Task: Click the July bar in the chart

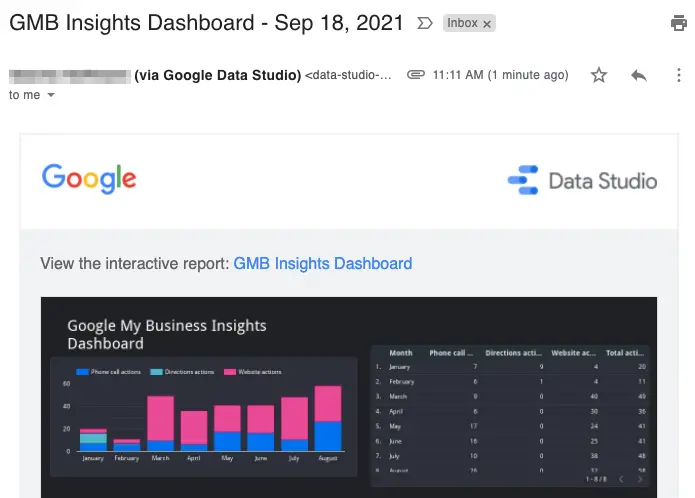Action: click(294, 424)
